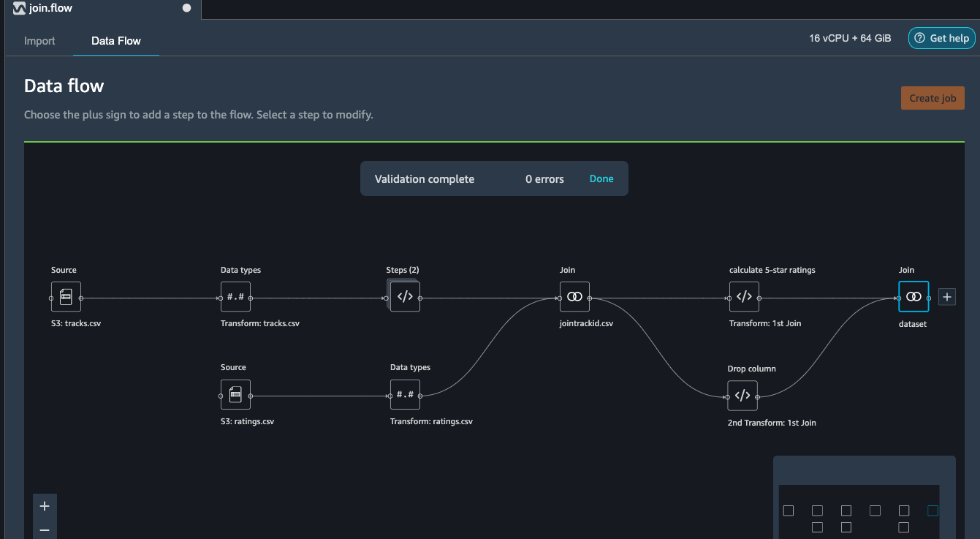Add a step after dataset join
Viewport: 980px width, 539px height.
pyautogui.click(x=947, y=297)
